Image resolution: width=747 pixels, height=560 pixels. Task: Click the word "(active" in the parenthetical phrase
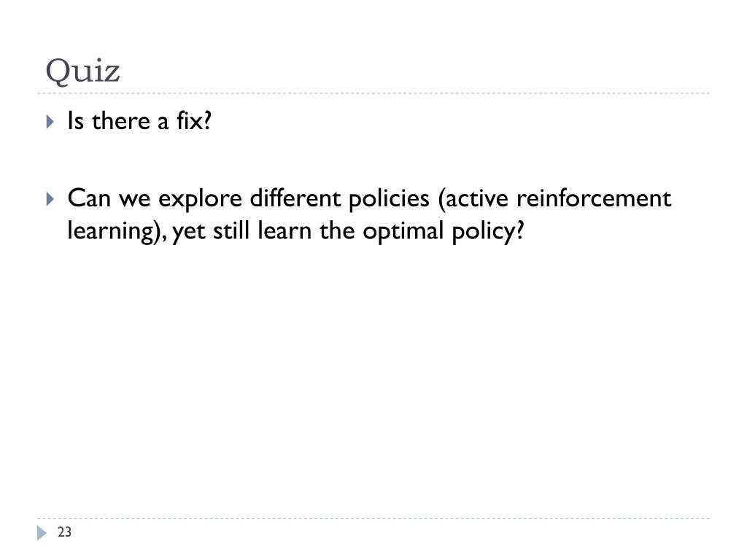473,199
